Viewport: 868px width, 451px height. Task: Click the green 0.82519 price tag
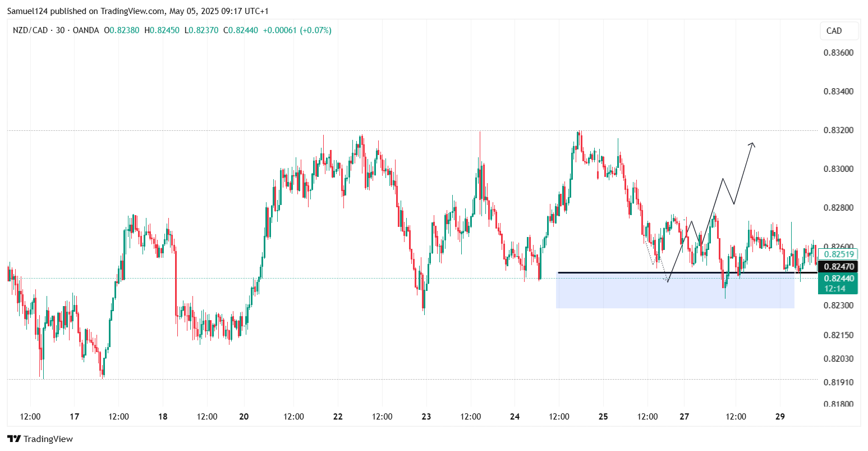pyautogui.click(x=838, y=254)
